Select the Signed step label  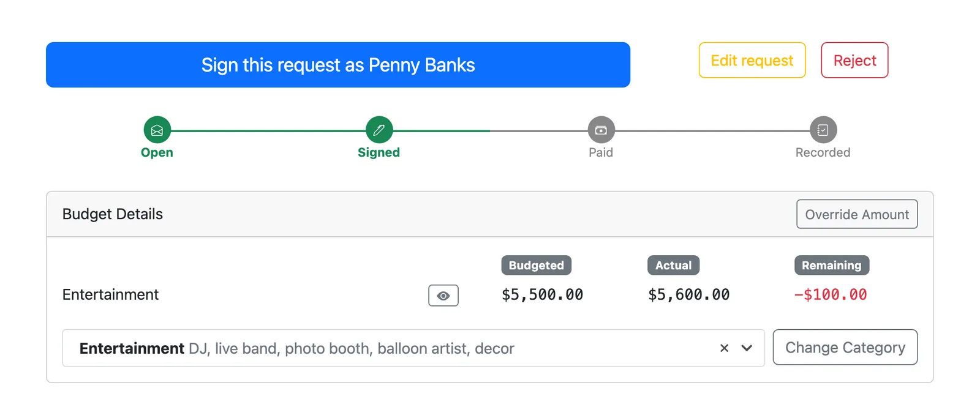click(x=379, y=152)
